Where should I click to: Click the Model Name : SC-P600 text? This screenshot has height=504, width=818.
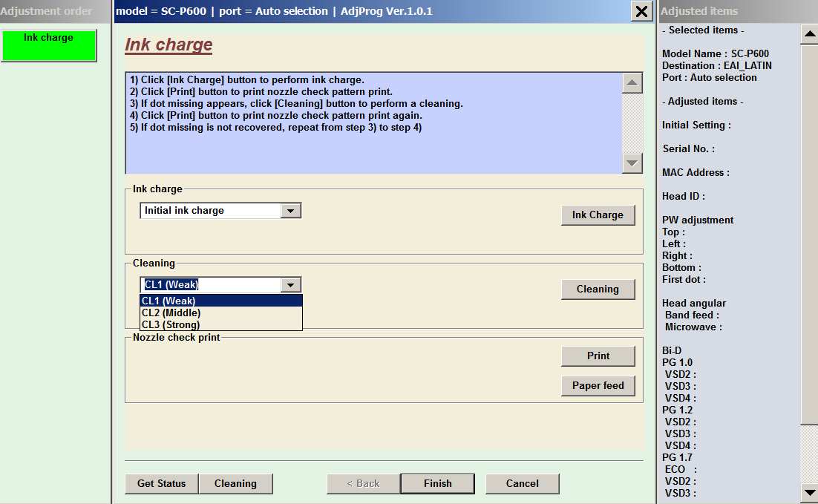(x=716, y=53)
